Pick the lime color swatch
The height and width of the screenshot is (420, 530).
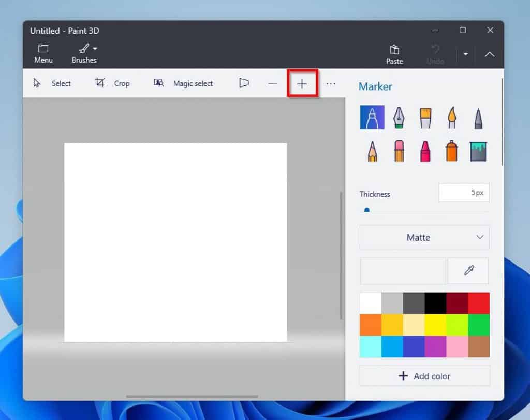point(457,325)
